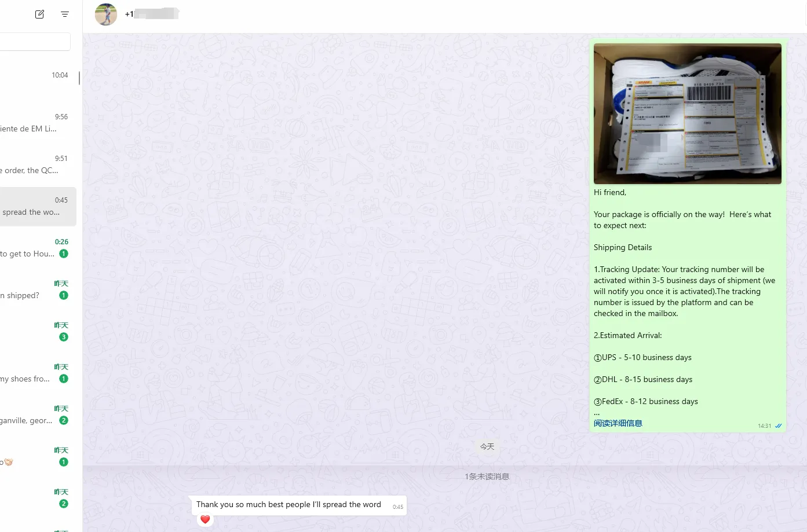This screenshot has height=532, width=807.
Task: Click the red heart reaction
Action: click(205, 519)
